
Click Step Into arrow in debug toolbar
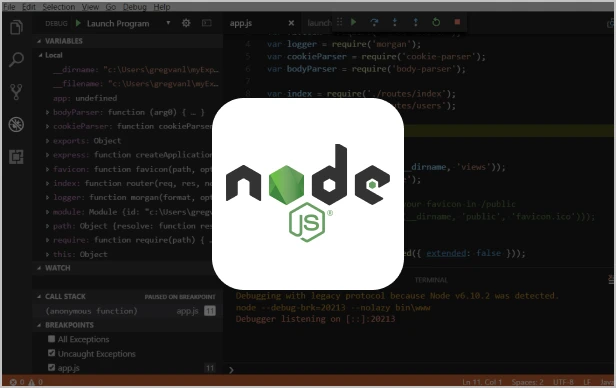pyautogui.click(x=395, y=22)
